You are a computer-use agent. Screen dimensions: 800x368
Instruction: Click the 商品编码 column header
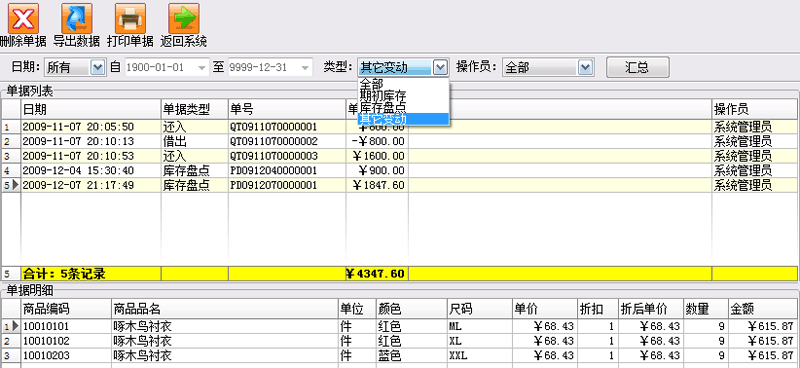(x=66, y=309)
